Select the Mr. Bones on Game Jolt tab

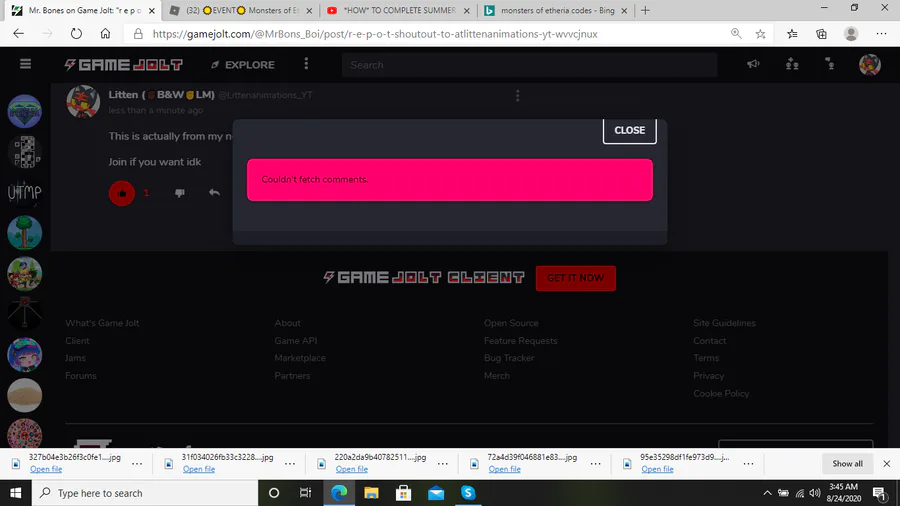83,10
